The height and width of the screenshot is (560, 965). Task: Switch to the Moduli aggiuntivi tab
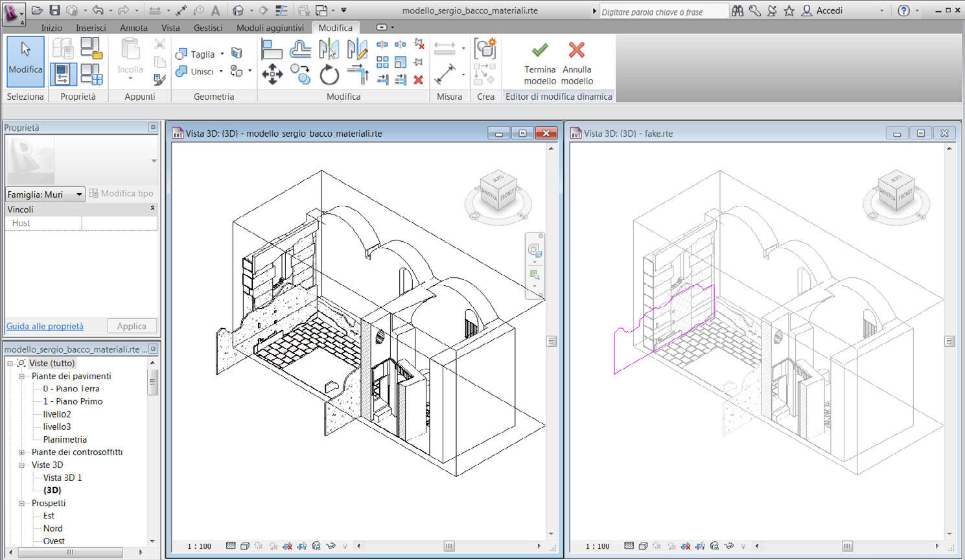270,28
